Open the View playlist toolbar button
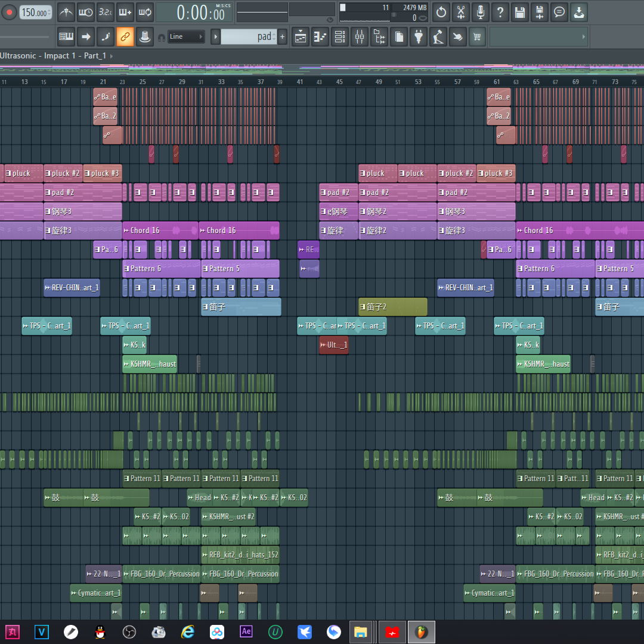Image resolution: width=644 pixels, height=644 pixels. pyautogui.click(x=301, y=37)
